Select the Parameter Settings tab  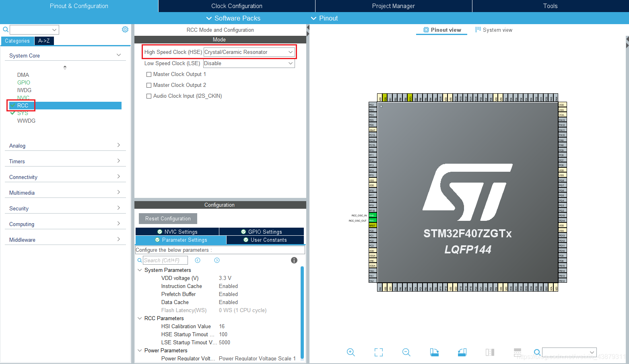click(181, 240)
